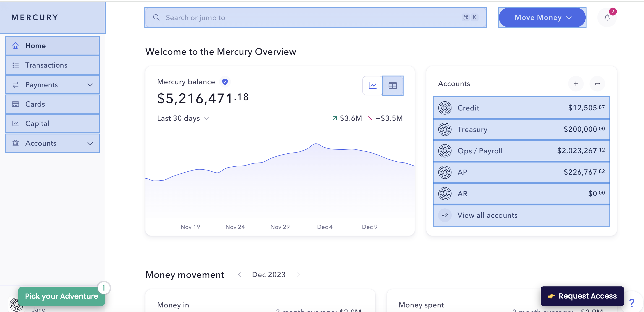Open the Move Money dropdown
Screen dimensions: 644x312
tap(542, 18)
